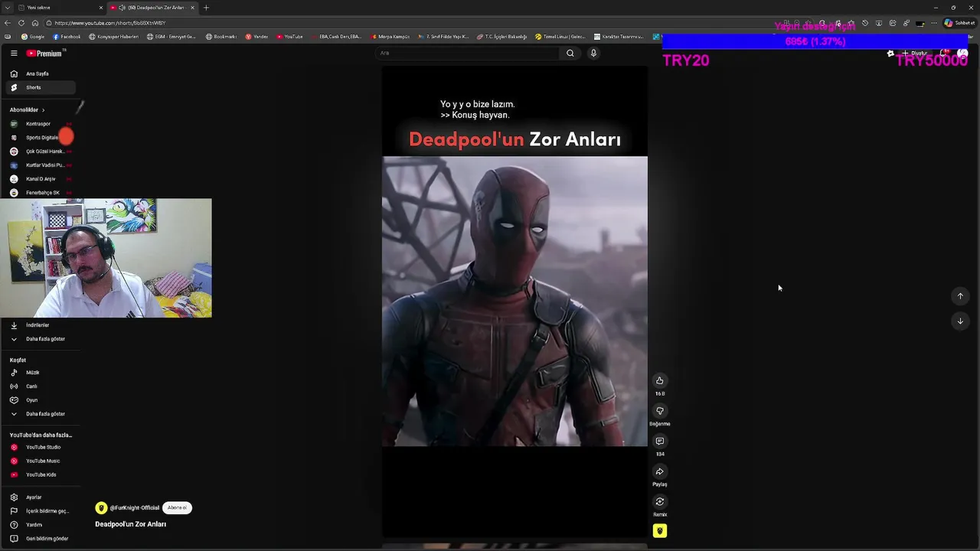Like the Deadpool short
Image resolution: width=980 pixels, height=551 pixels.
660,381
